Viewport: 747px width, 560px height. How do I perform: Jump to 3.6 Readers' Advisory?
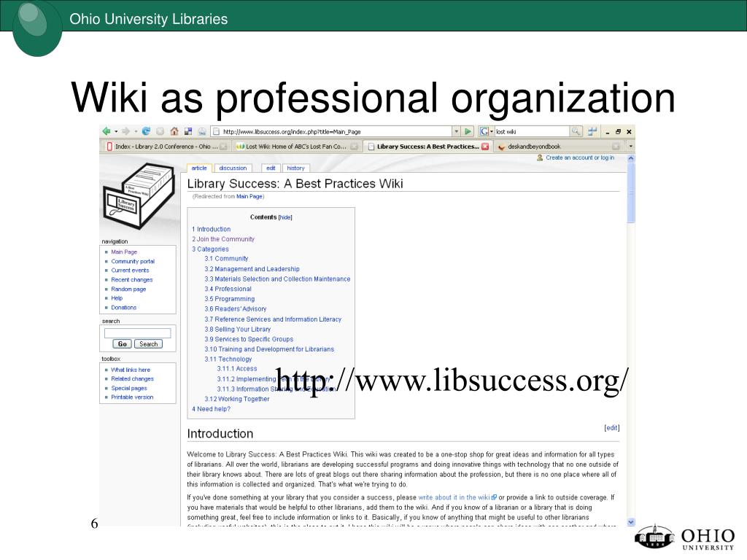[x=236, y=309]
